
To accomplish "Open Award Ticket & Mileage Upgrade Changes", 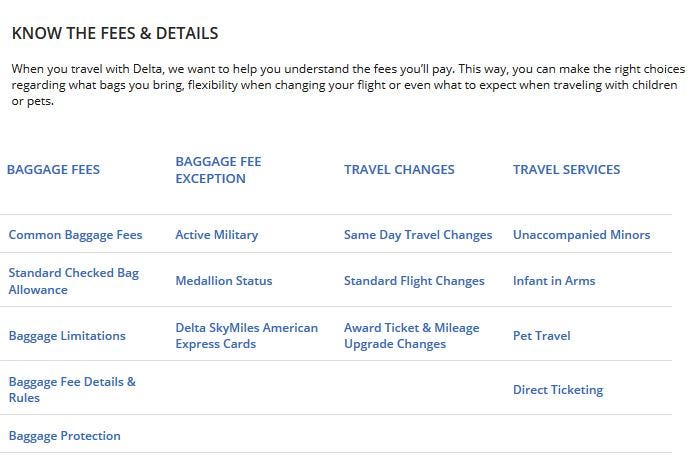I will pyautogui.click(x=412, y=336).
